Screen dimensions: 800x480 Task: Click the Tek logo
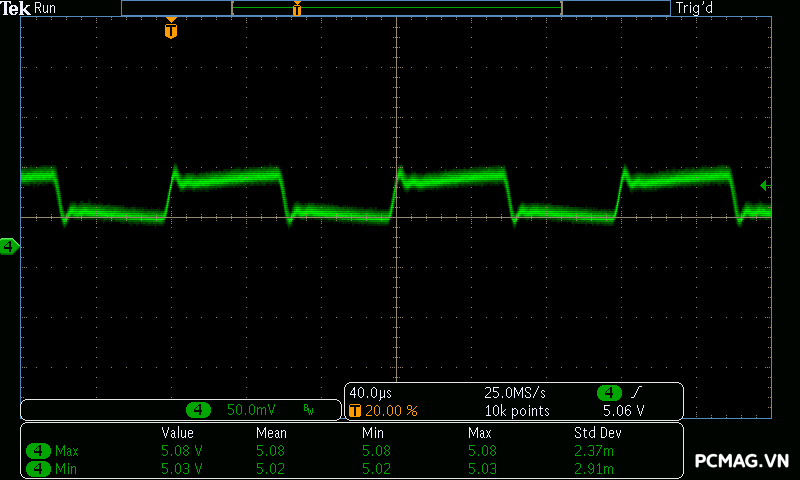point(16,8)
